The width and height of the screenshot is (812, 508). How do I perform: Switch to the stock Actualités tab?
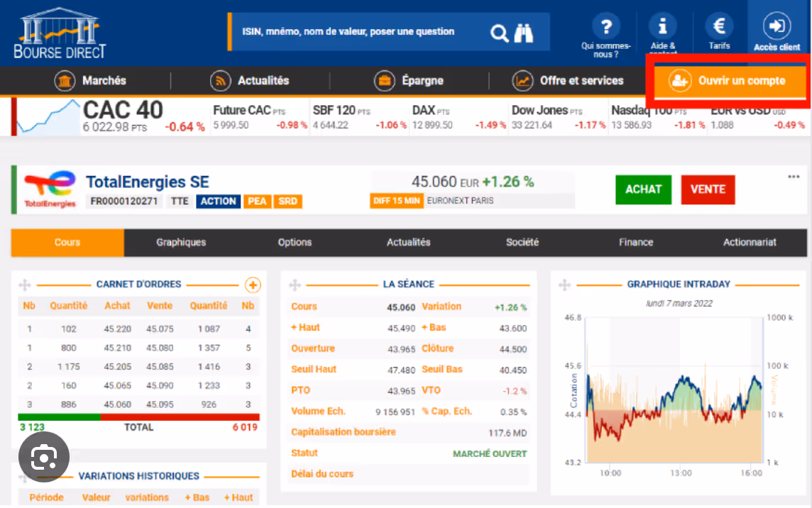click(409, 243)
